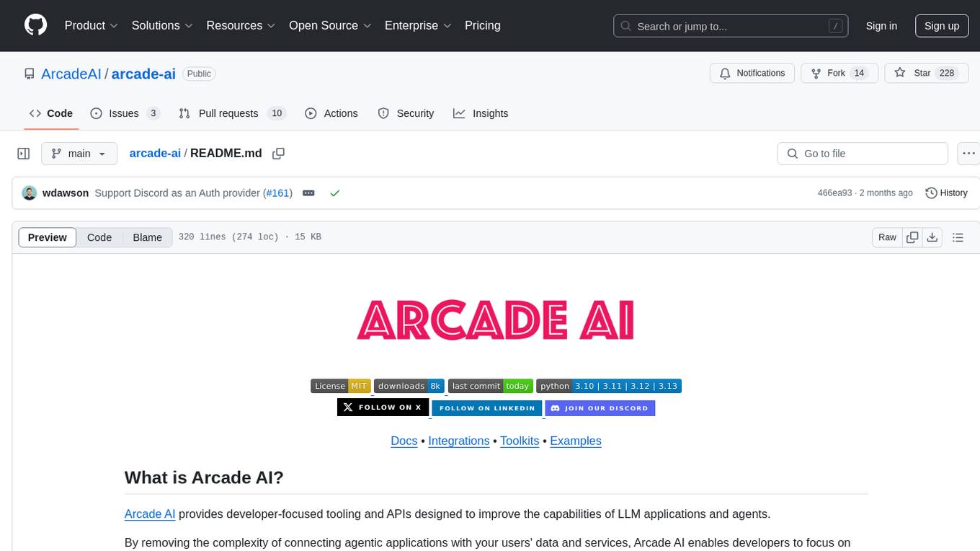Click the fork count 14
The width and height of the screenshot is (980, 551).
(x=859, y=73)
